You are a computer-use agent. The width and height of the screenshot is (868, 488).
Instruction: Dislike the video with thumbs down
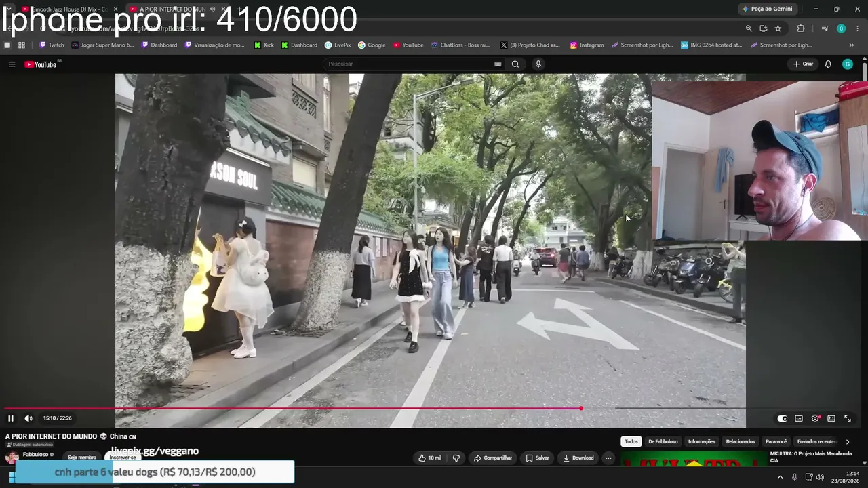coord(456,458)
